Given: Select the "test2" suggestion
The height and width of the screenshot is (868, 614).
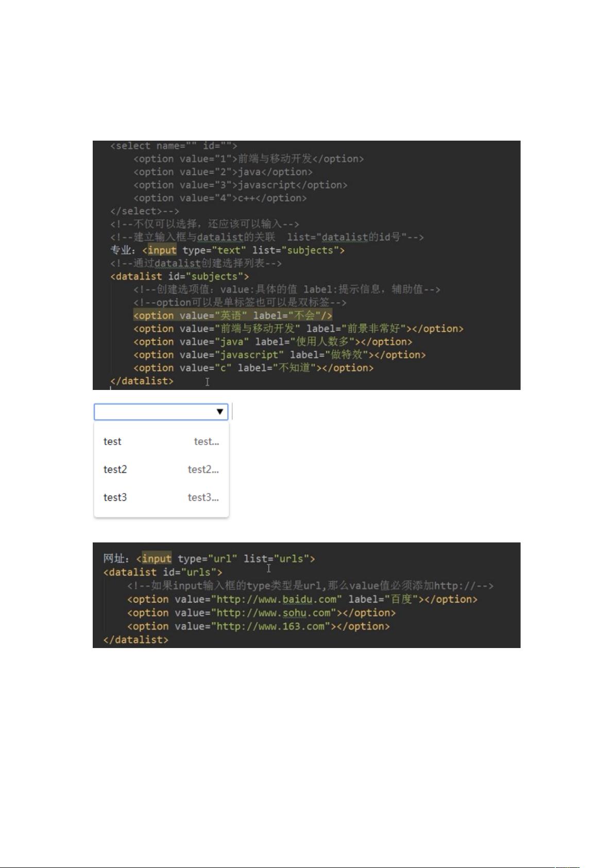Looking at the screenshot, I should 161,469.
